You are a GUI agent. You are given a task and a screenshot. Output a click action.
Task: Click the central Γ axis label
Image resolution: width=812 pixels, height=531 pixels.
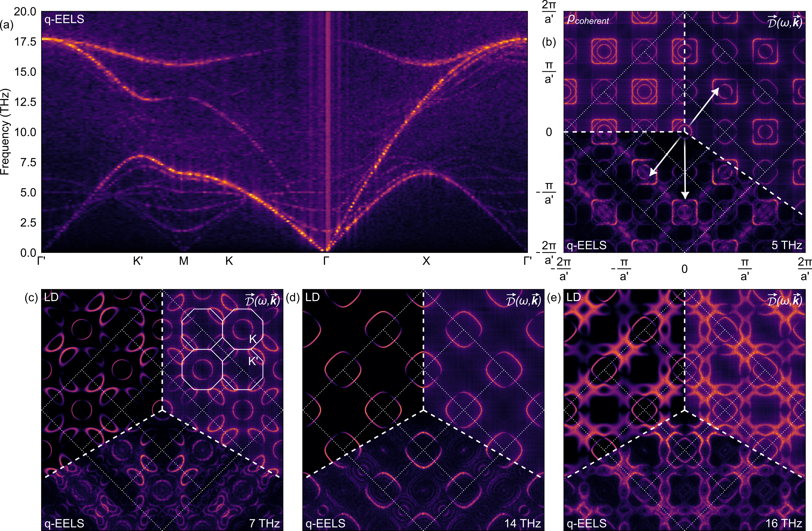(326, 261)
